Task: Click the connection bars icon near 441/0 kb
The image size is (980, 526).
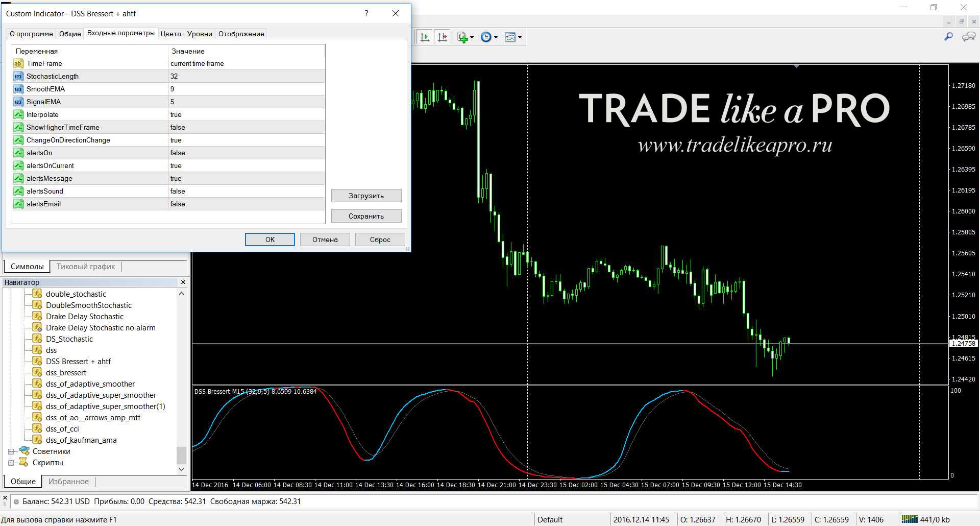Action: coord(909,519)
